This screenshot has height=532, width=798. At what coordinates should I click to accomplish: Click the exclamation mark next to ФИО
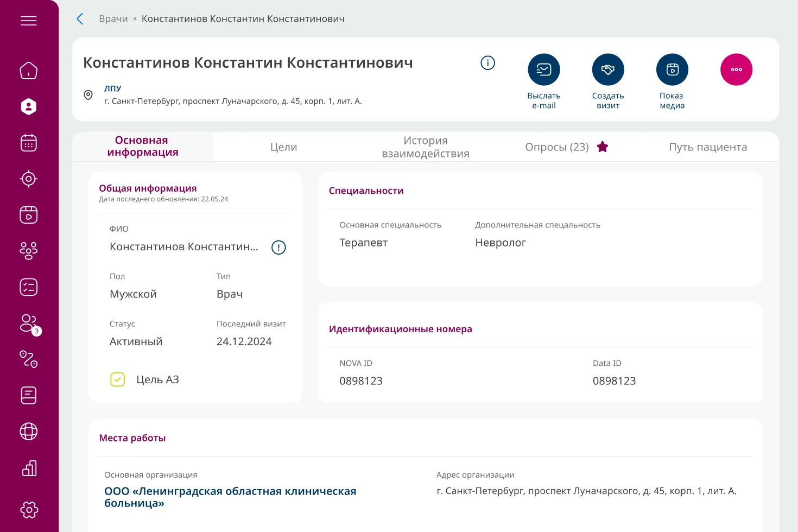tap(278, 247)
